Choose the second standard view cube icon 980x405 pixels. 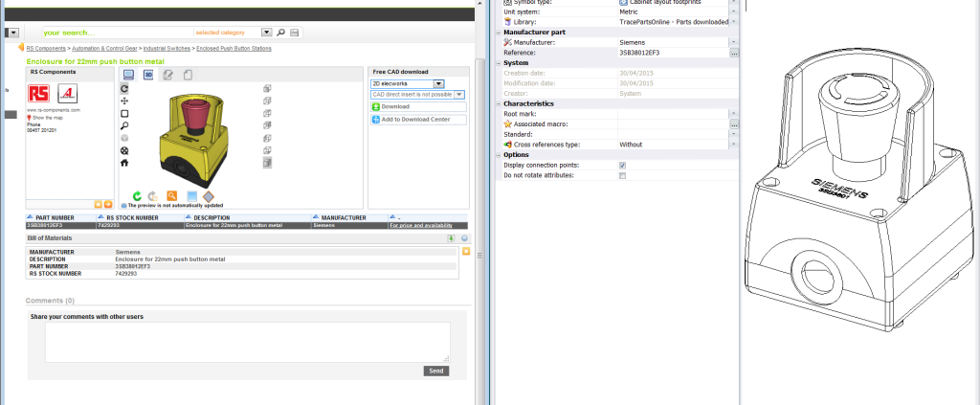click(267, 101)
